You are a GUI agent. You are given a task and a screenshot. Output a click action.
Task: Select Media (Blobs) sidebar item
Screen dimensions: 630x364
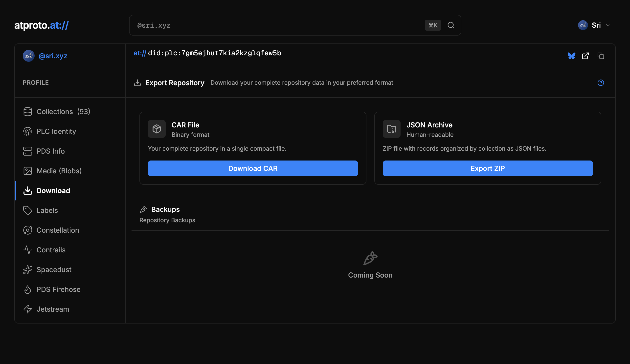click(x=59, y=171)
